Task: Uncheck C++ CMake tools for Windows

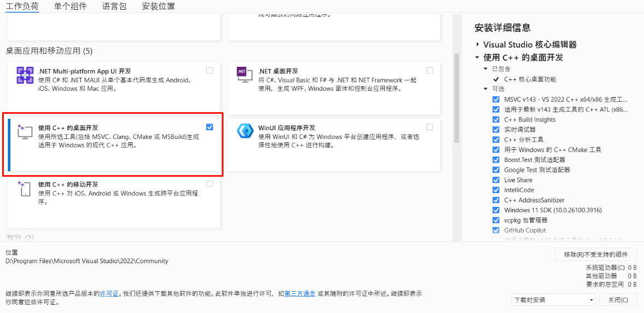Action: pyautogui.click(x=496, y=150)
